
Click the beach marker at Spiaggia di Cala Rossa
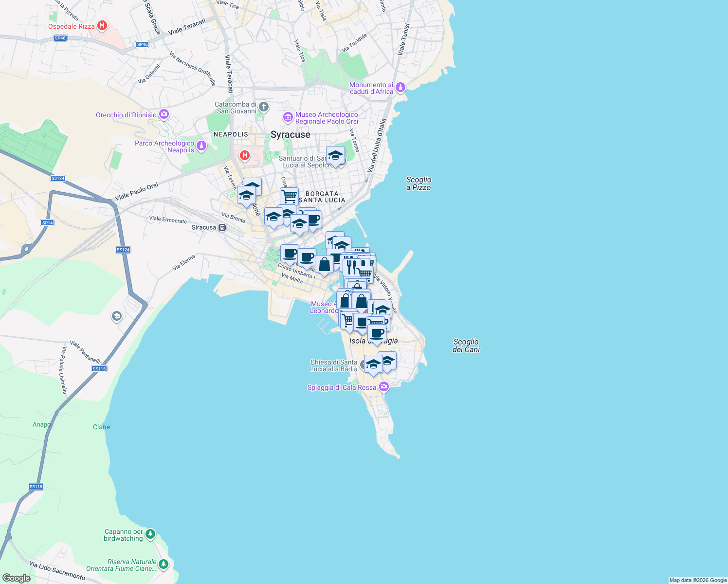[384, 387]
